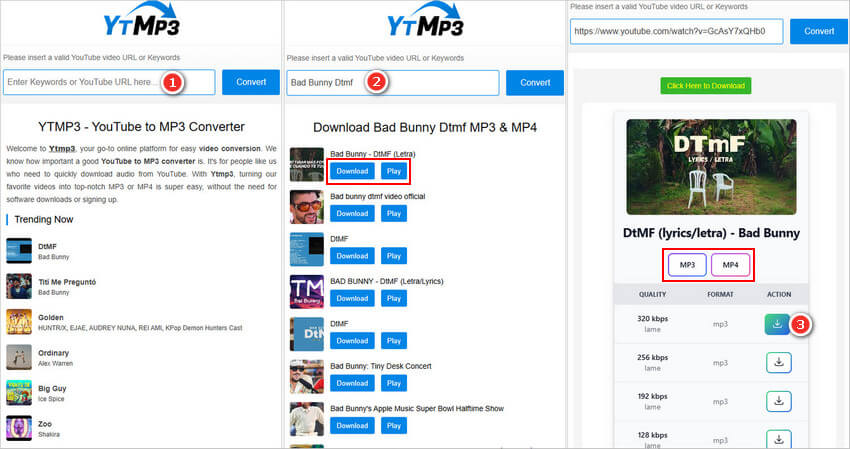Download Bad bunny dtmf video official
Image resolution: width=850 pixels, height=449 pixels.
(352, 214)
